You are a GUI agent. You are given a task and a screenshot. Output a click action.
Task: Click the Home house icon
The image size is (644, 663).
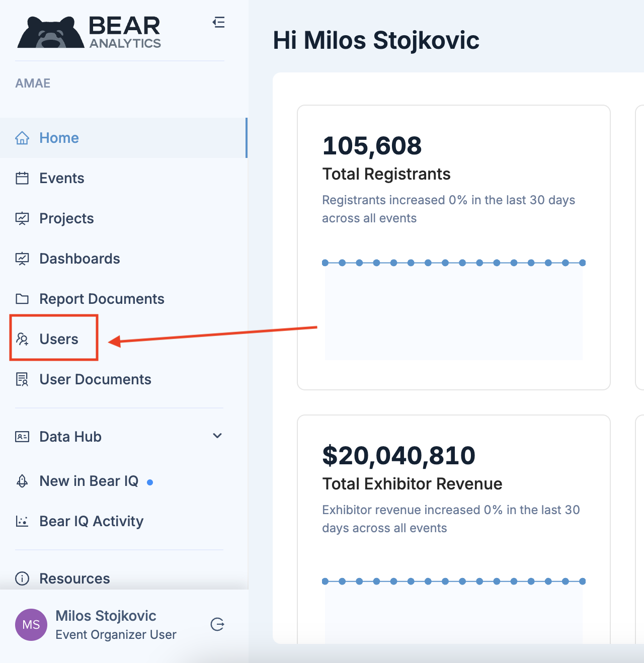pos(22,138)
